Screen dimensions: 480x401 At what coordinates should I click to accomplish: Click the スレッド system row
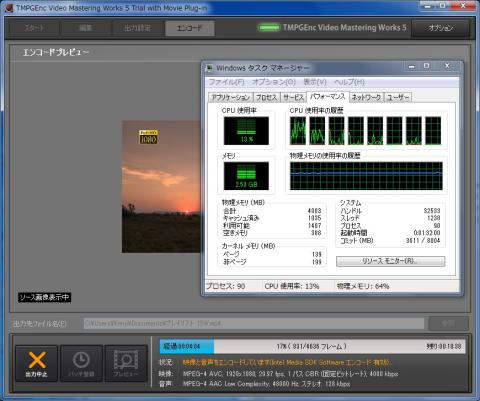point(390,218)
